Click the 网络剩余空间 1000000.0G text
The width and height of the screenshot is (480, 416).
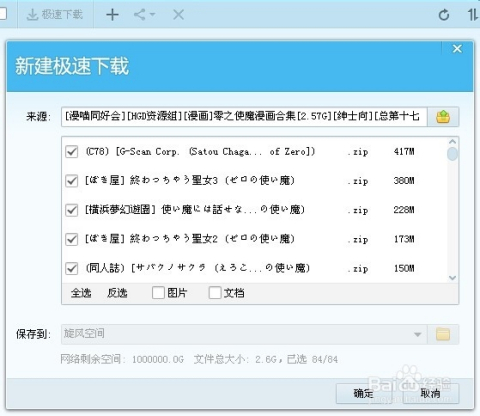pos(122,359)
